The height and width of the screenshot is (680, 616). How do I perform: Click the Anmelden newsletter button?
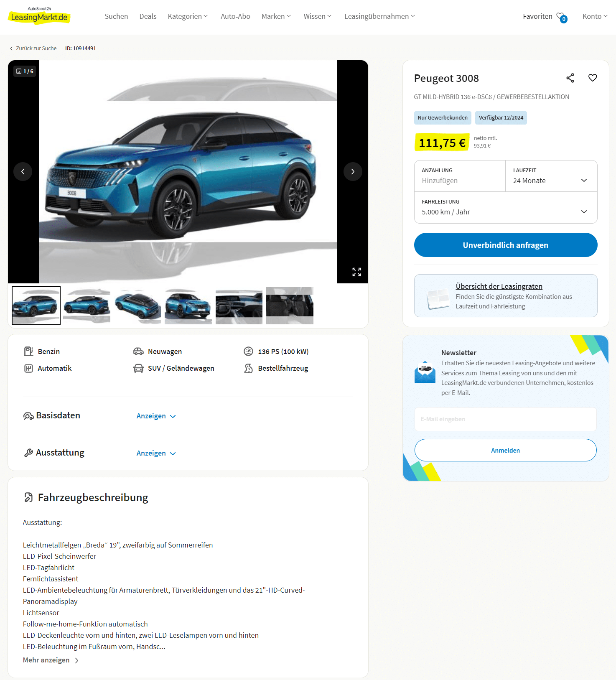pyautogui.click(x=506, y=450)
